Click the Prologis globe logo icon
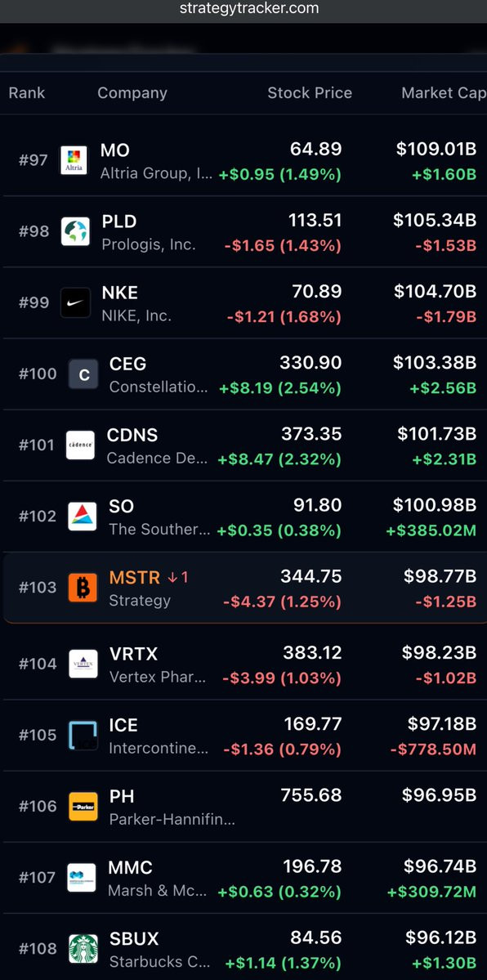Screen dimensions: 487x980 click(x=76, y=232)
